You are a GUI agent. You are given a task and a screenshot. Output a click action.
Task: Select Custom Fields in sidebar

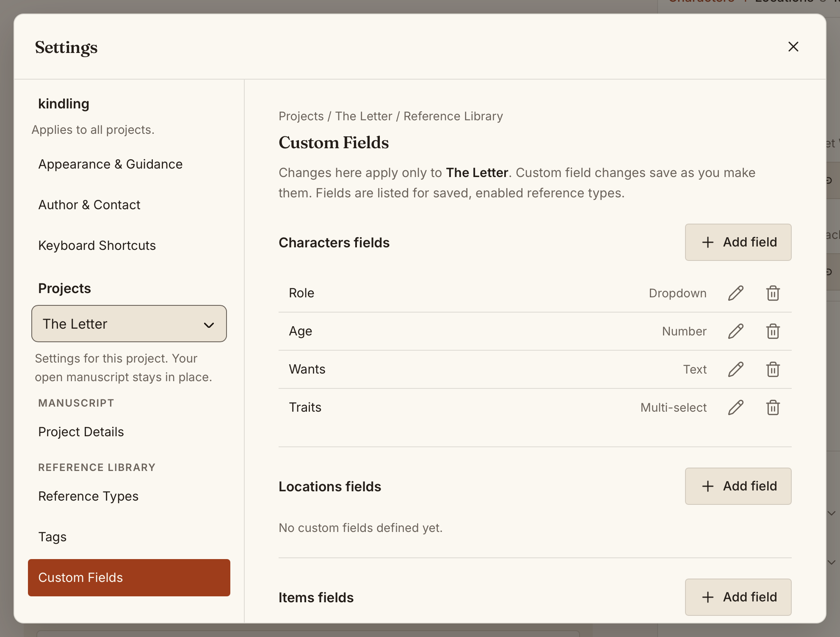coord(129,578)
